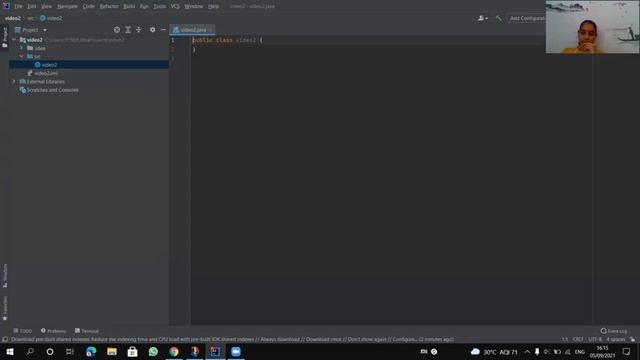This screenshot has width=640, height=360.
Task: Open Microsoft Edge from taskbar
Action: click(91, 351)
